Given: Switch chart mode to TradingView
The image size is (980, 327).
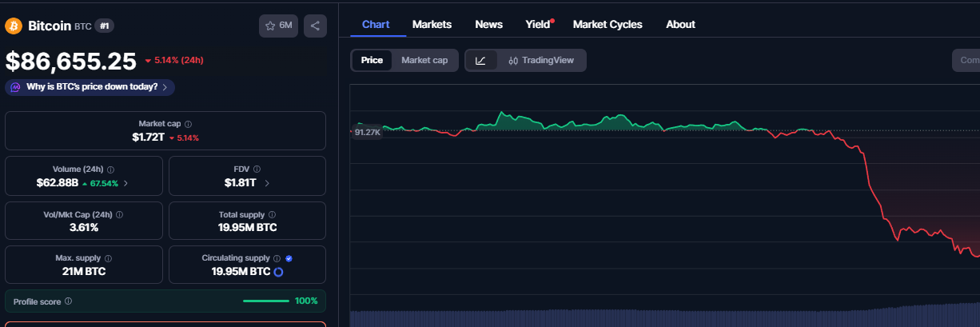Looking at the screenshot, I should [541, 60].
